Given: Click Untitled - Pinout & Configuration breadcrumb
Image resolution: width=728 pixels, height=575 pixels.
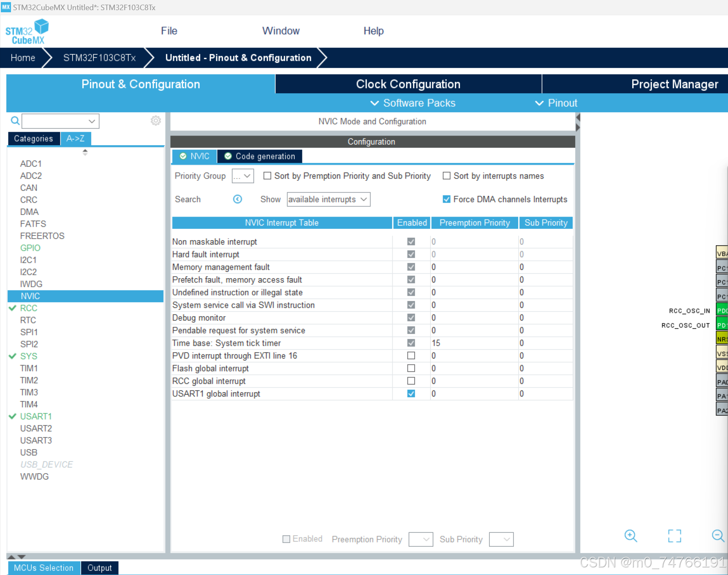Looking at the screenshot, I should pyautogui.click(x=238, y=58).
